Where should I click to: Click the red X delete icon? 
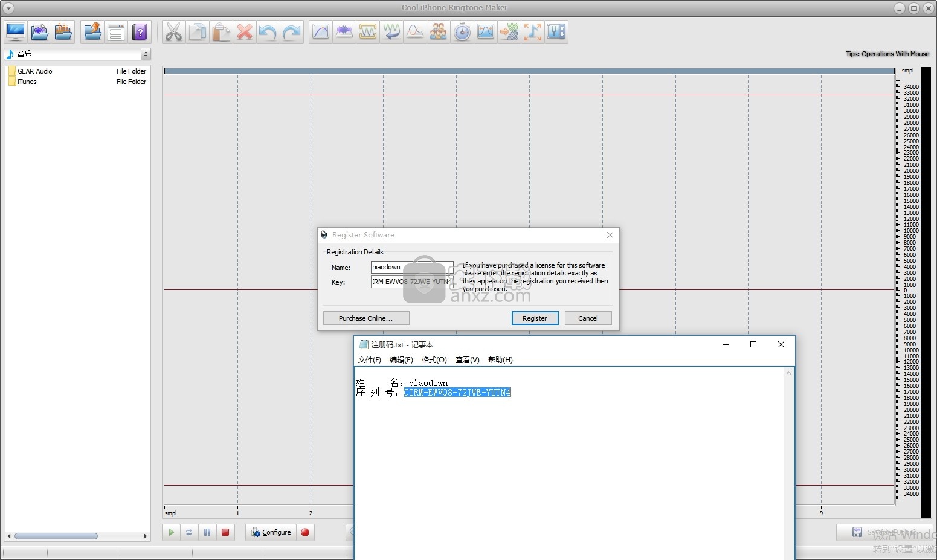coord(245,31)
